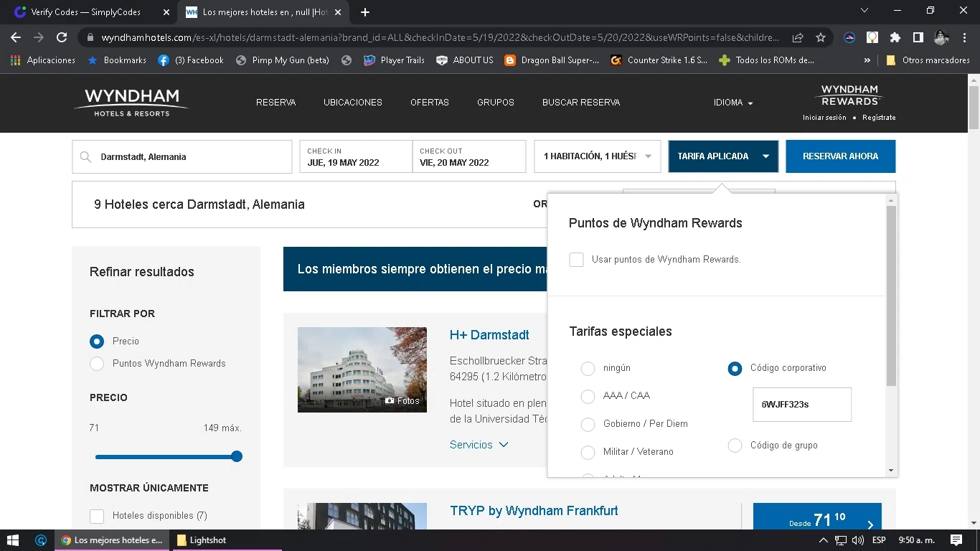Click the Wyndham Rewards logo

[x=849, y=95]
